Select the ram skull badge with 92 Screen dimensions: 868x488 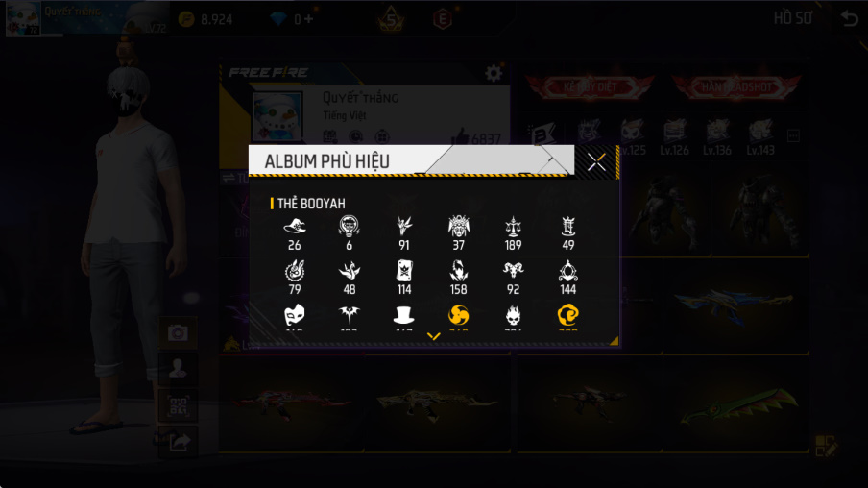tap(513, 278)
